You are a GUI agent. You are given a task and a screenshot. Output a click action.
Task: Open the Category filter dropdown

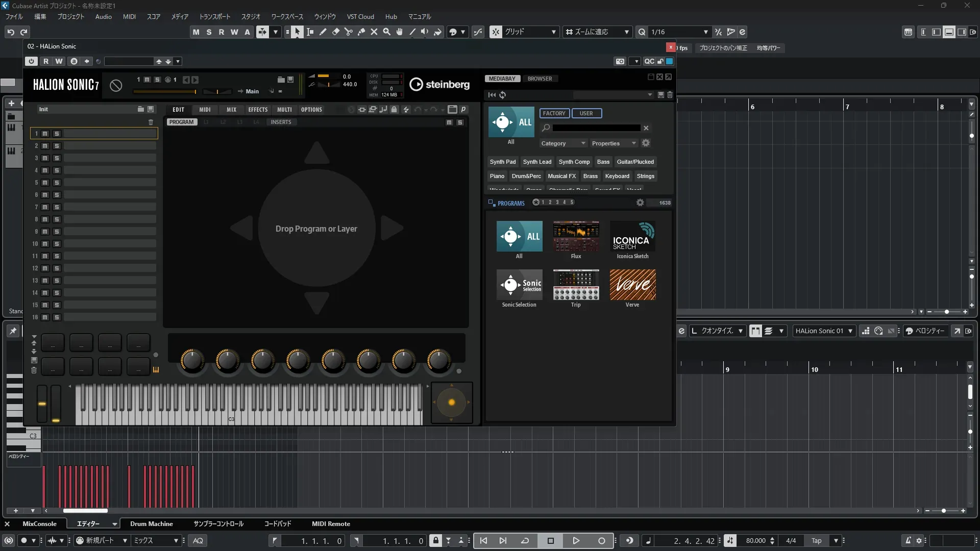[563, 143]
